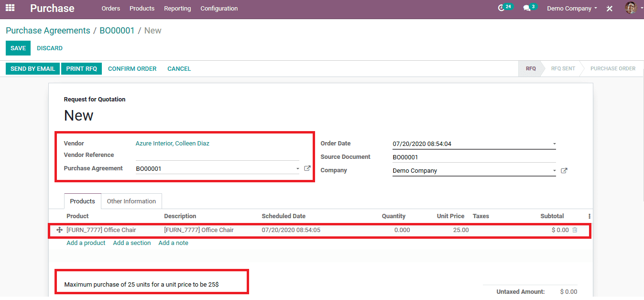Click the debug tools icon in the top bar
Viewport: 644px width, 300px height.
(610, 9)
